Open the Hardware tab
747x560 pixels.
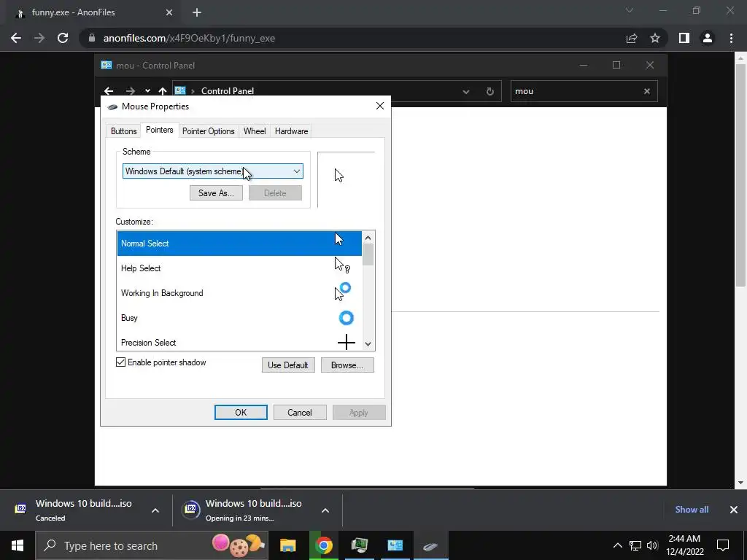click(x=291, y=131)
